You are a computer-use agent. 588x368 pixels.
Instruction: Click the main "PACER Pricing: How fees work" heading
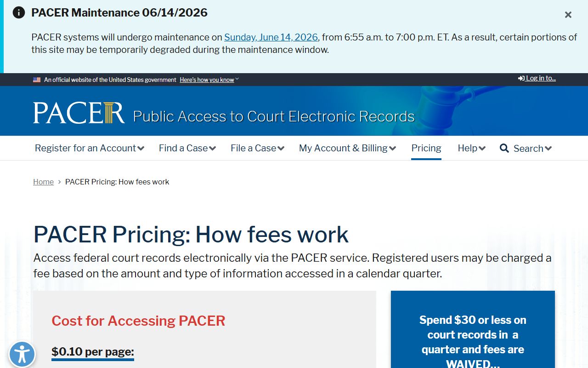191,235
